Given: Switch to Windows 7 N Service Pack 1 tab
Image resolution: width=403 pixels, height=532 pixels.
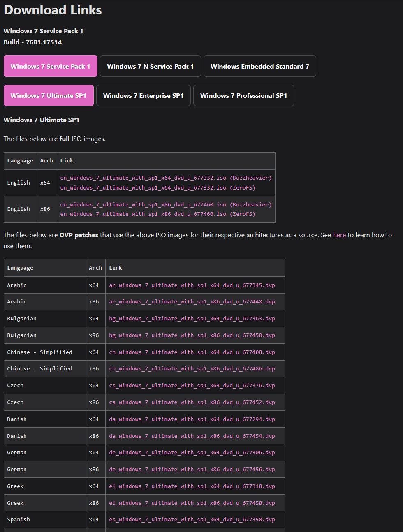Looking at the screenshot, I should tap(151, 66).
